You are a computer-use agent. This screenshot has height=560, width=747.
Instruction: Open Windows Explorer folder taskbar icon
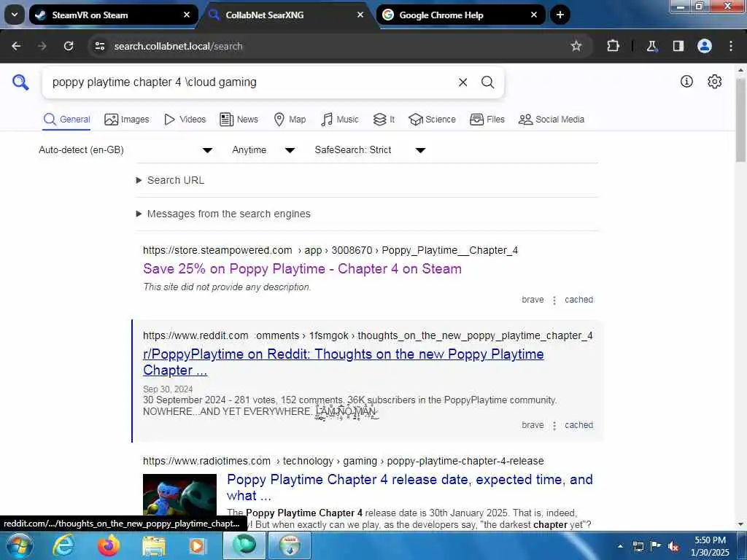pos(153,546)
